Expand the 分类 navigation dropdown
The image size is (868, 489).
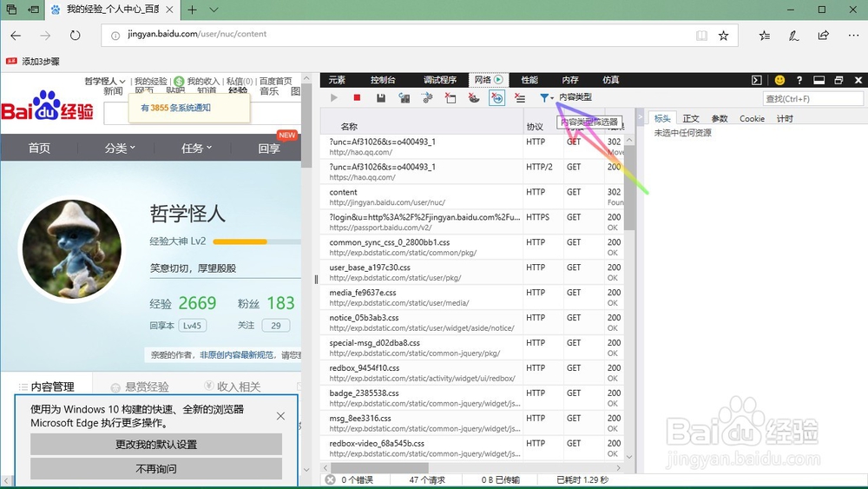coord(120,148)
